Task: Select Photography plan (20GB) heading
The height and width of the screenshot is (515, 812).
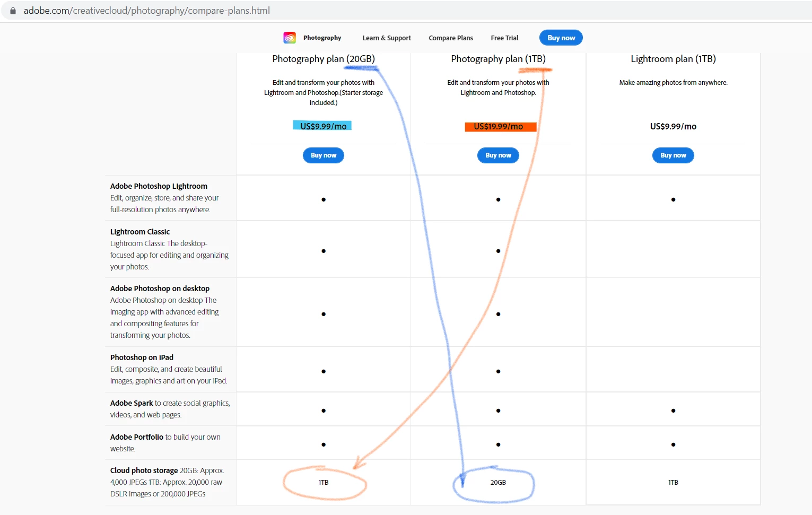Action: point(324,59)
